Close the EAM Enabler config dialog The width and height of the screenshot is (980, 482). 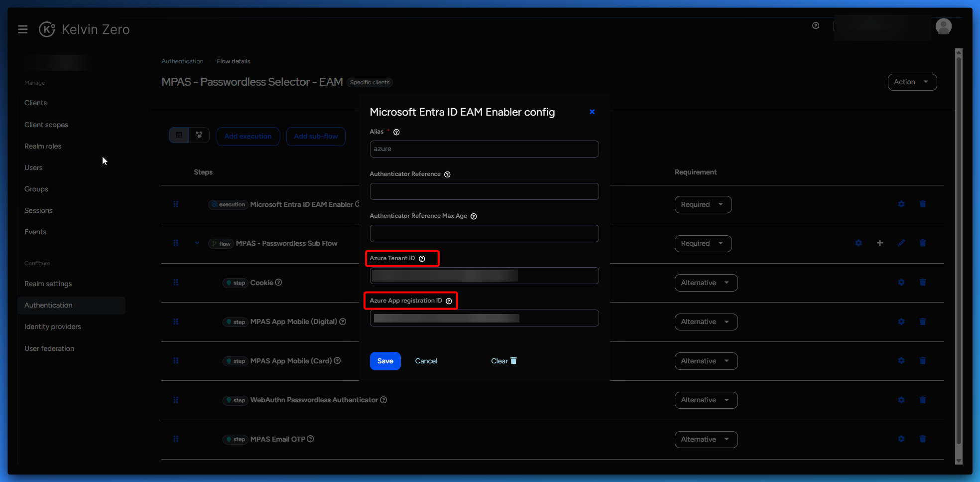pos(592,112)
